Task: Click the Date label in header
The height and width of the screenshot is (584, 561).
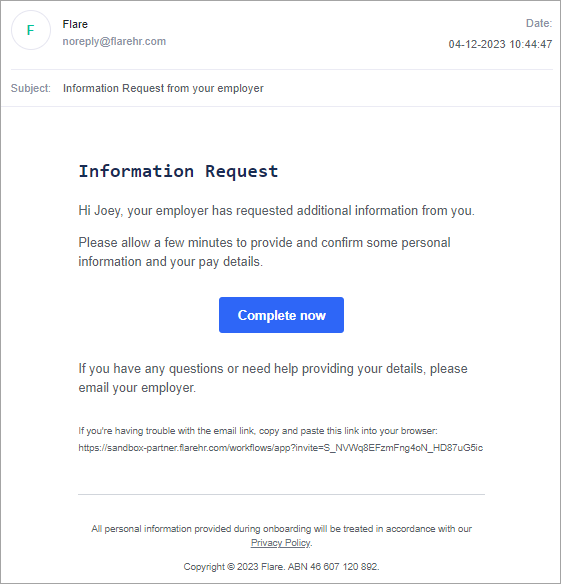Action: click(x=539, y=23)
